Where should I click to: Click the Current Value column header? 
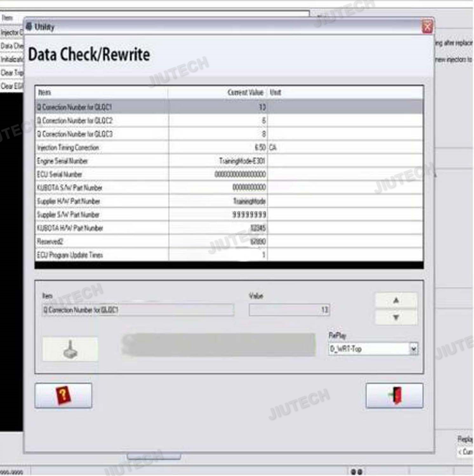tap(245, 92)
